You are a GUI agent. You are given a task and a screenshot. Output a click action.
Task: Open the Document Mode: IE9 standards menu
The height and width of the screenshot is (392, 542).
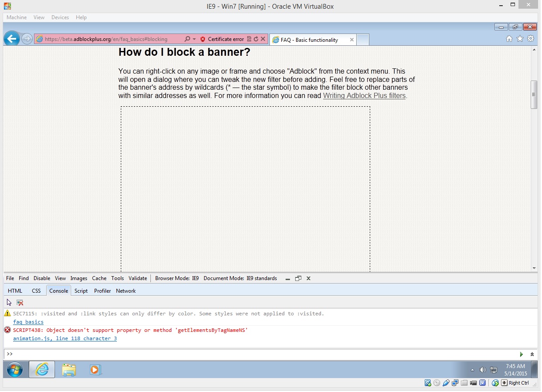click(240, 278)
